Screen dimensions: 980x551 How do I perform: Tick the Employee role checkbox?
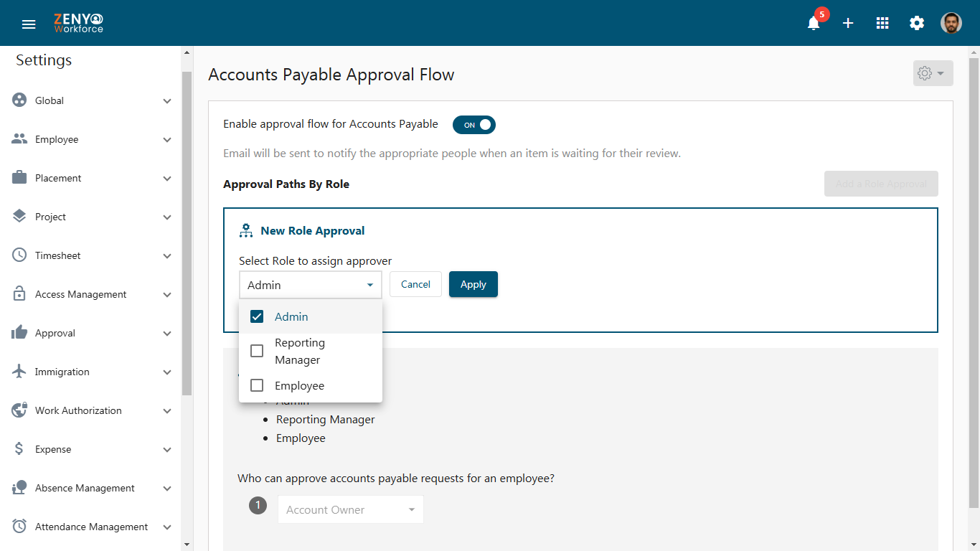(257, 385)
